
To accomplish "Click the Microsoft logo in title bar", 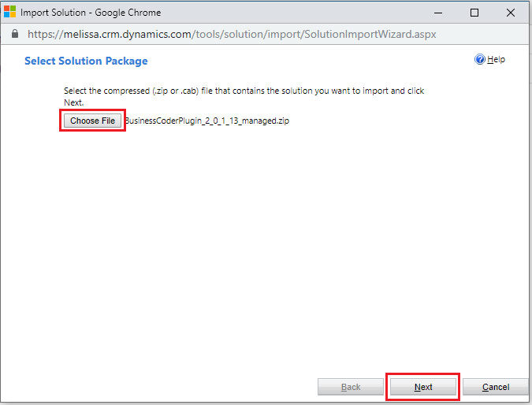I will (x=10, y=13).
